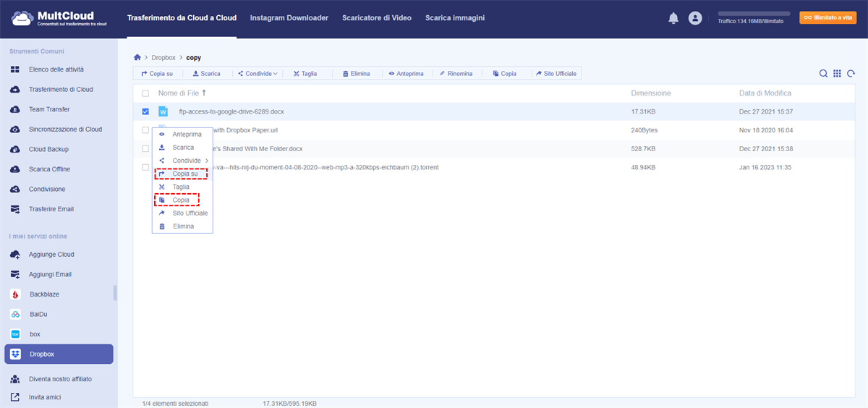Choose Elimina in the context menu
This screenshot has height=408, width=868.
182,226
